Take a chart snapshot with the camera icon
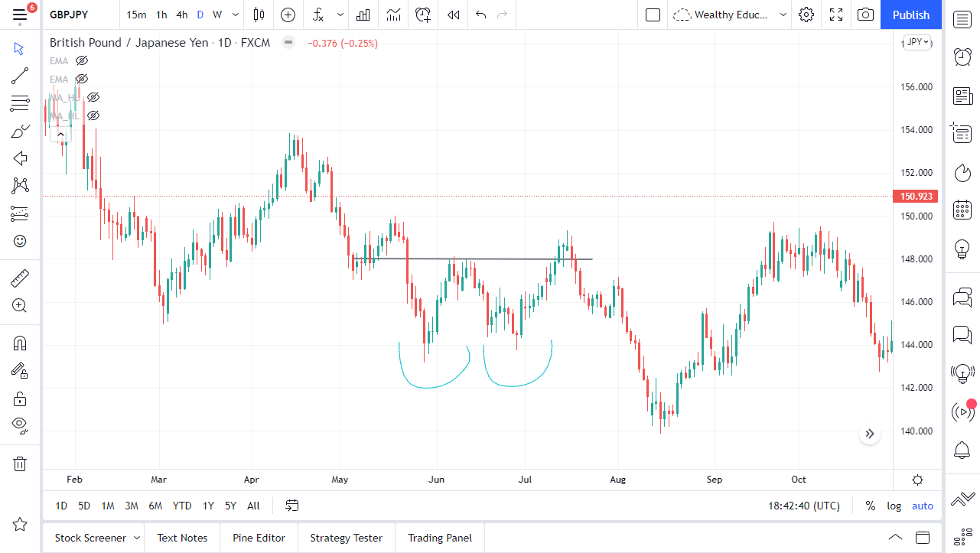 865,15
